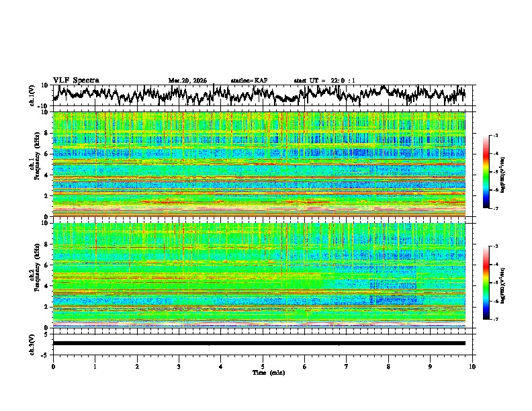Click the '-3' label on ch.2 color scale
This screenshot has width=532, height=411.
tap(495, 246)
